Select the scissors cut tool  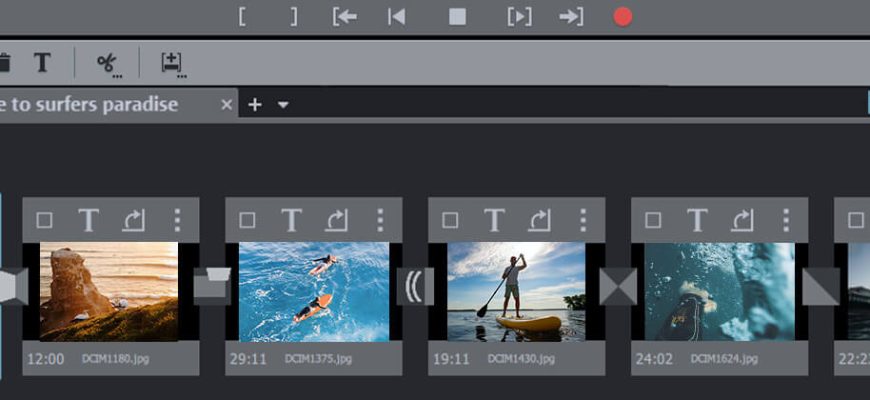[x=108, y=64]
